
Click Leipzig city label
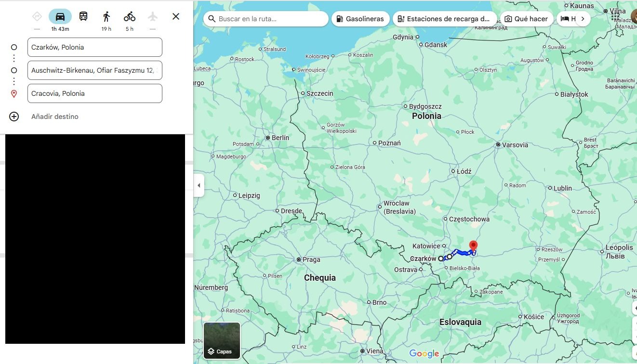tap(249, 195)
